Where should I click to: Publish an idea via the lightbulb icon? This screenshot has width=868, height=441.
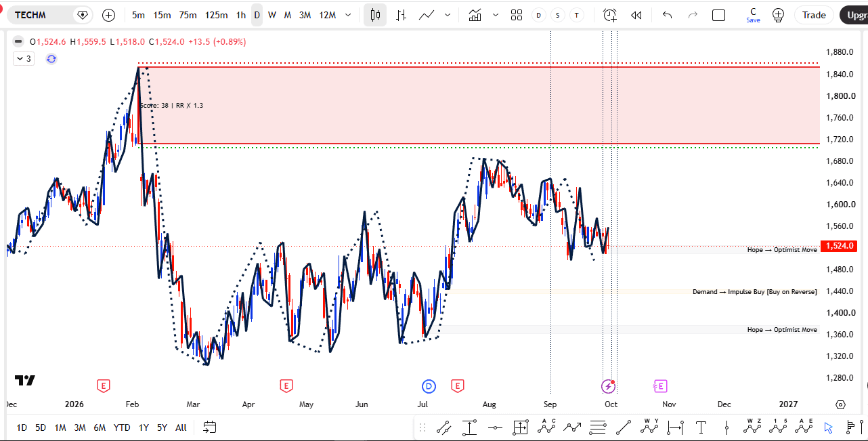[x=778, y=15]
